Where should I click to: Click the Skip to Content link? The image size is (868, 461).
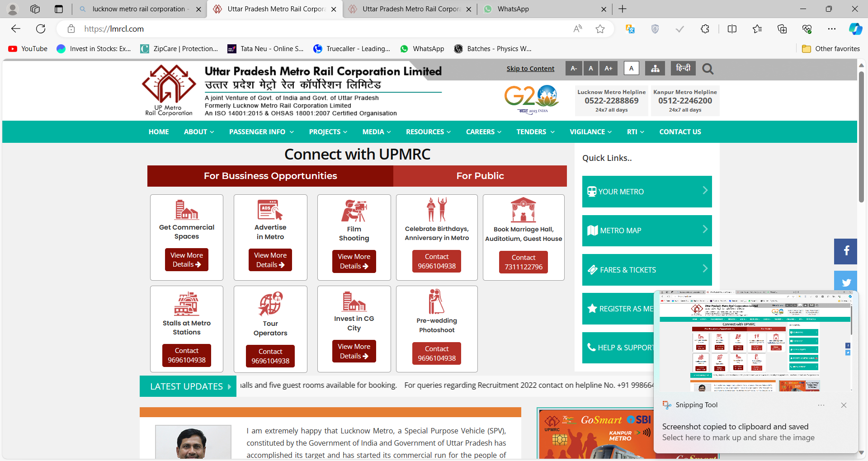click(x=530, y=69)
